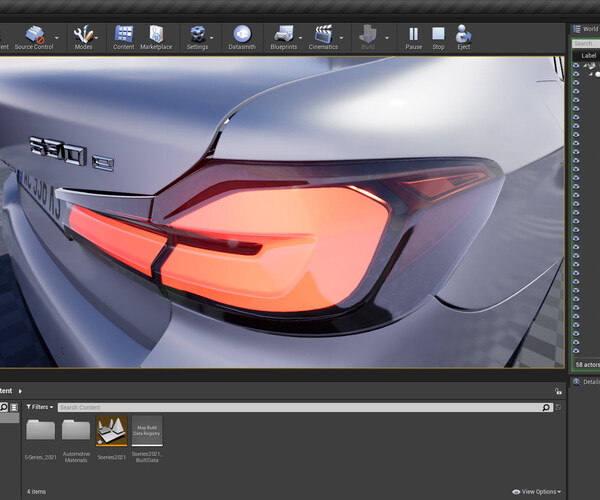
Task: Stop the play session
Action: (439, 37)
